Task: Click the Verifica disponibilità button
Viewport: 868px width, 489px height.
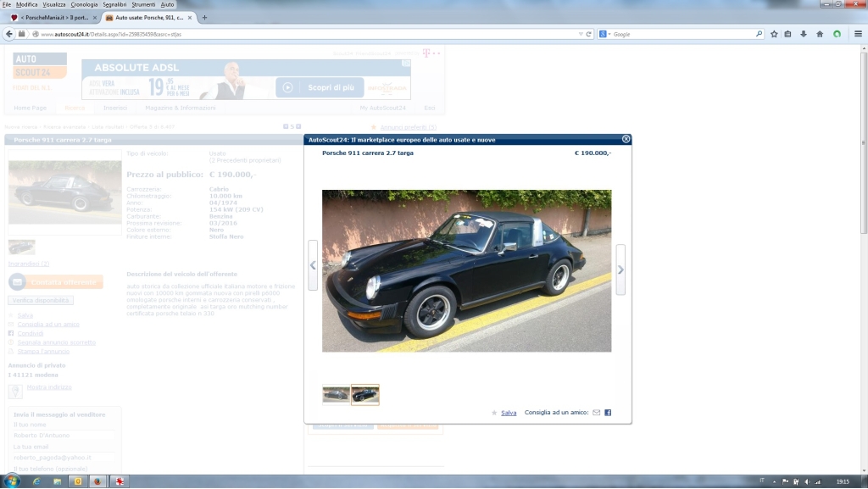Action: pyautogui.click(x=41, y=300)
